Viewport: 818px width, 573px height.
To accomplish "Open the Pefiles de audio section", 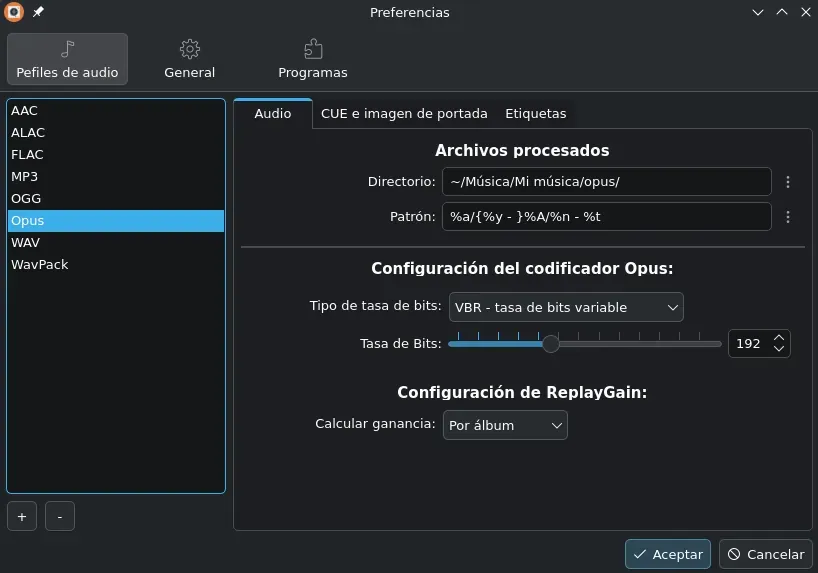I will tap(67, 59).
